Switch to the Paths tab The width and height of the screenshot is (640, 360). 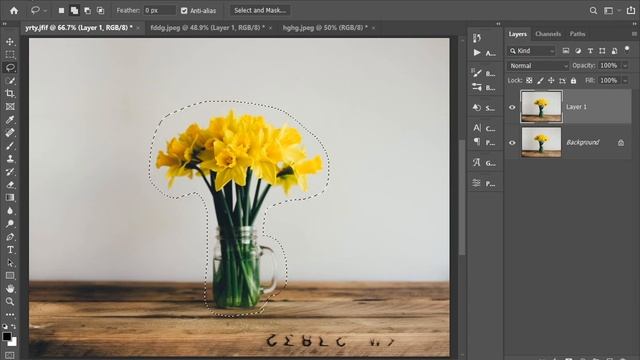[578, 34]
